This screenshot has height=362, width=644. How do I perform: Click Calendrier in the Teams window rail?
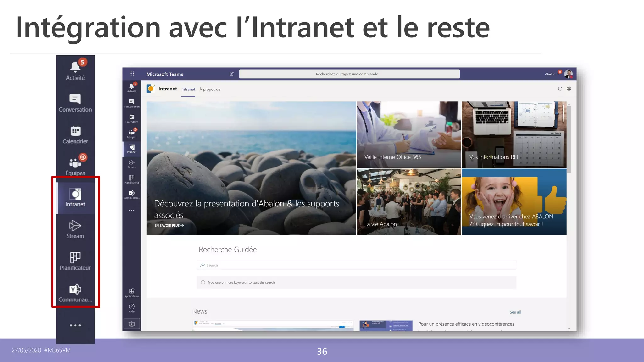point(132,118)
